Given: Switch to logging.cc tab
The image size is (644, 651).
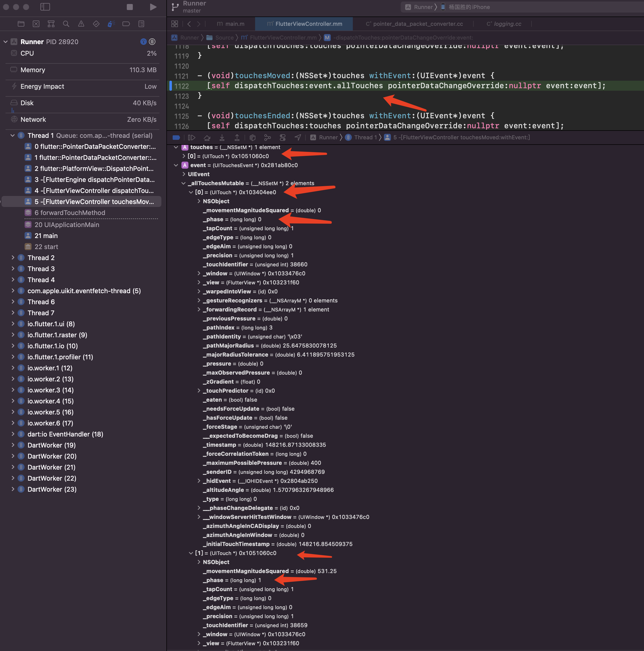Looking at the screenshot, I should click(504, 24).
